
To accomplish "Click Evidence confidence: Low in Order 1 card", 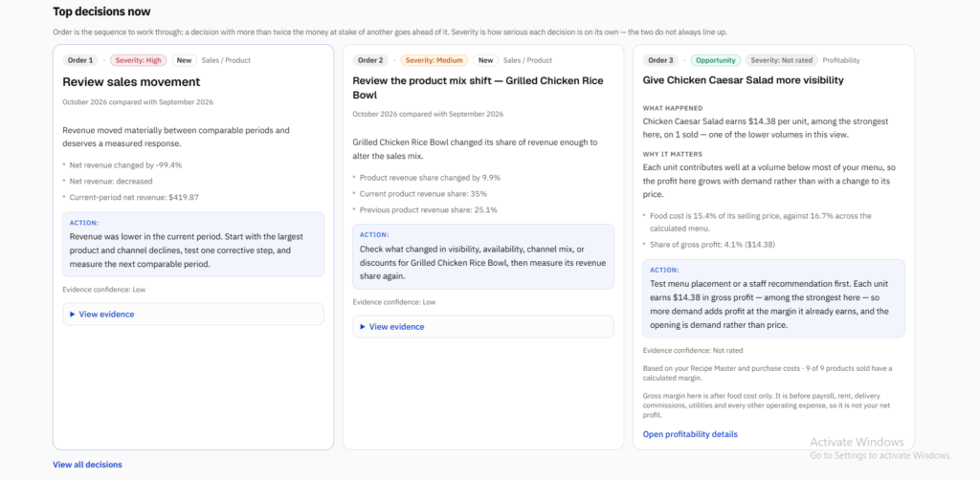I will click(103, 290).
